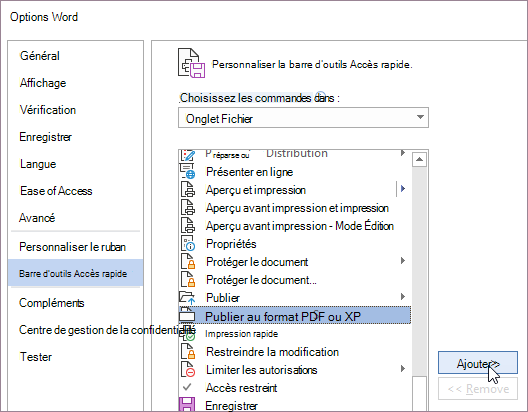The image size is (528, 412).
Task: Click lock icon beside Protéger le document with arrow
Action: coord(188,262)
